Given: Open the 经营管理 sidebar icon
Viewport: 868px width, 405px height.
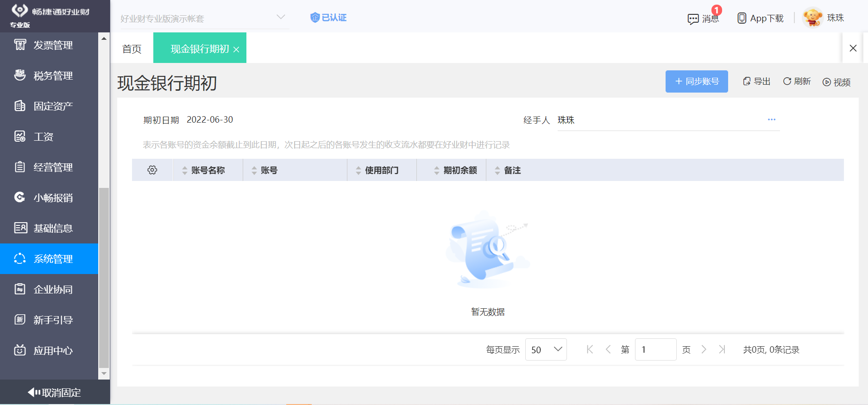Looking at the screenshot, I should (x=20, y=167).
